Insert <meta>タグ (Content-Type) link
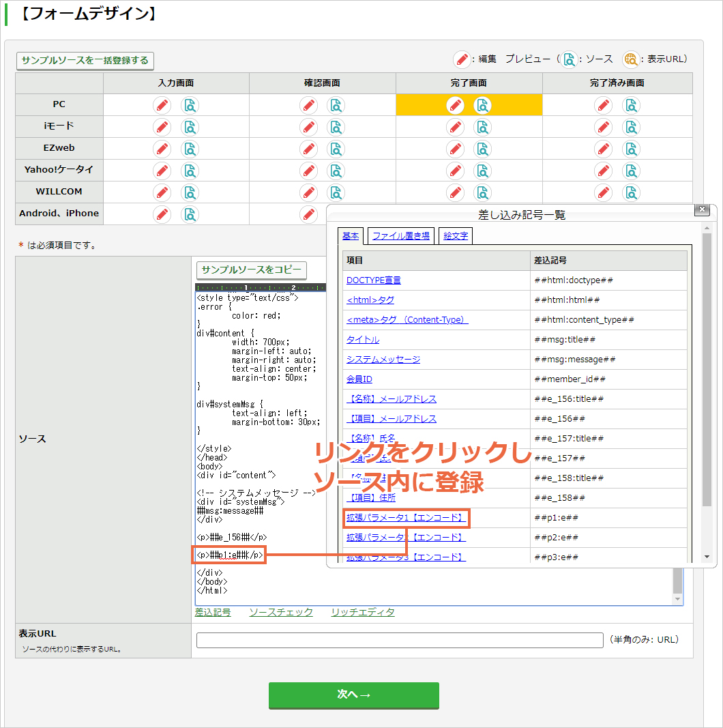The width and height of the screenshot is (723, 728). coord(407,320)
